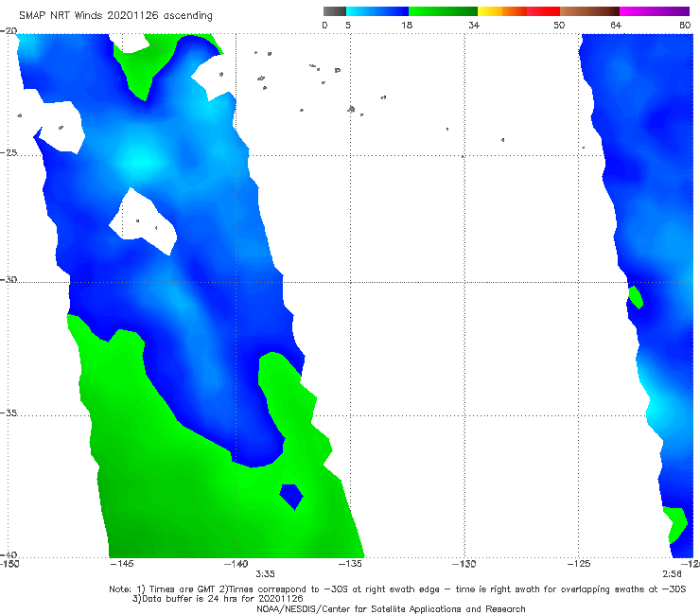Click the 'Data buffer is 24 hrs' note line
This screenshot has height=615, width=700.
click(x=218, y=599)
